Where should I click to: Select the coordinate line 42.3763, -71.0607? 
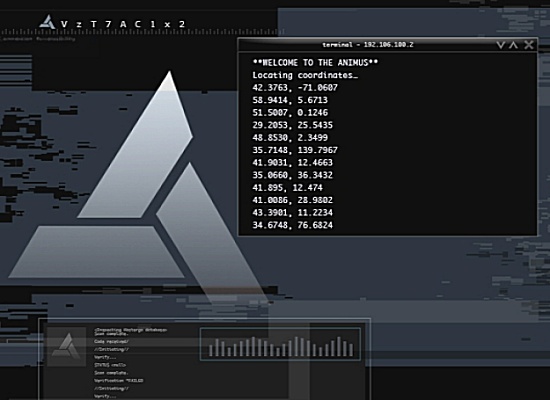pos(295,88)
